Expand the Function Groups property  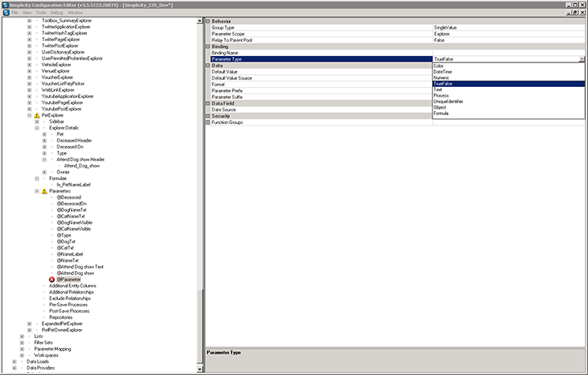[x=208, y=122]
